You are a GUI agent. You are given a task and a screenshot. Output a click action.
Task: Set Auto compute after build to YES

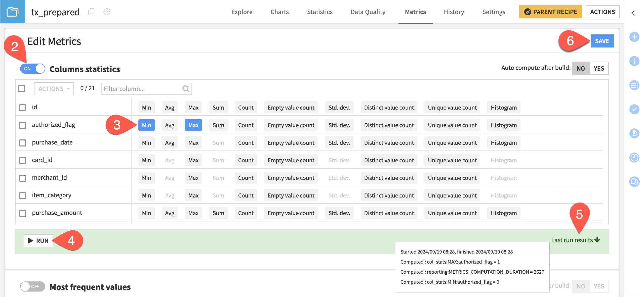599,68
